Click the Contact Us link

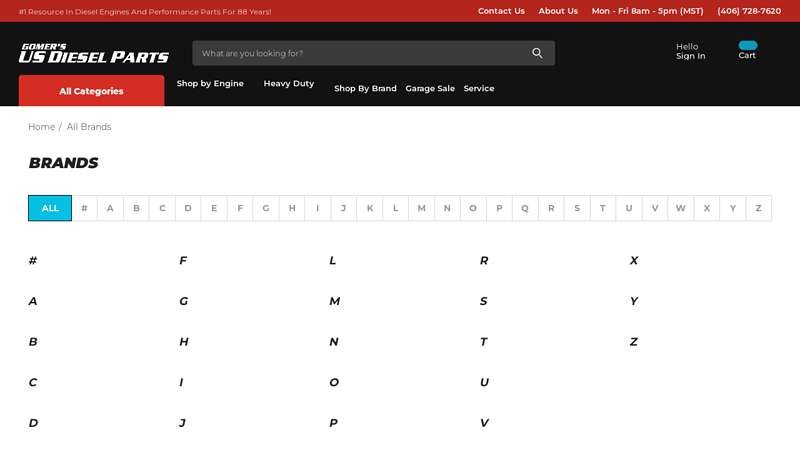click(x=501, y=11)
